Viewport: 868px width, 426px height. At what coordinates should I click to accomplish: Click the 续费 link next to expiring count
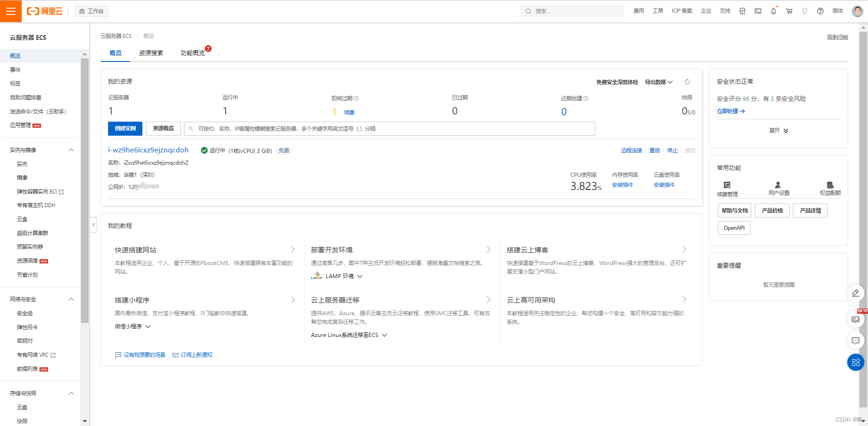349,113
